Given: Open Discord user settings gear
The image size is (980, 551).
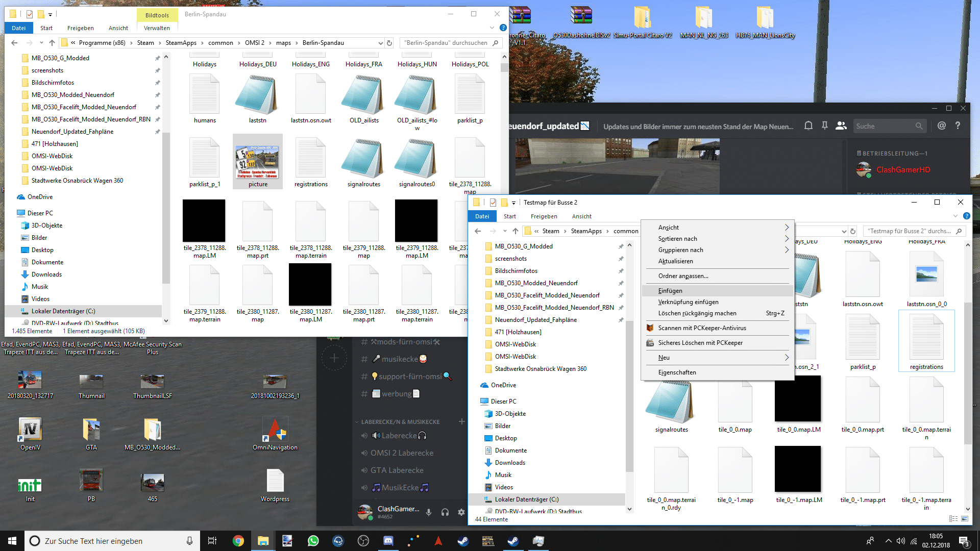Looking at the screenshot, I should point(461,512).
